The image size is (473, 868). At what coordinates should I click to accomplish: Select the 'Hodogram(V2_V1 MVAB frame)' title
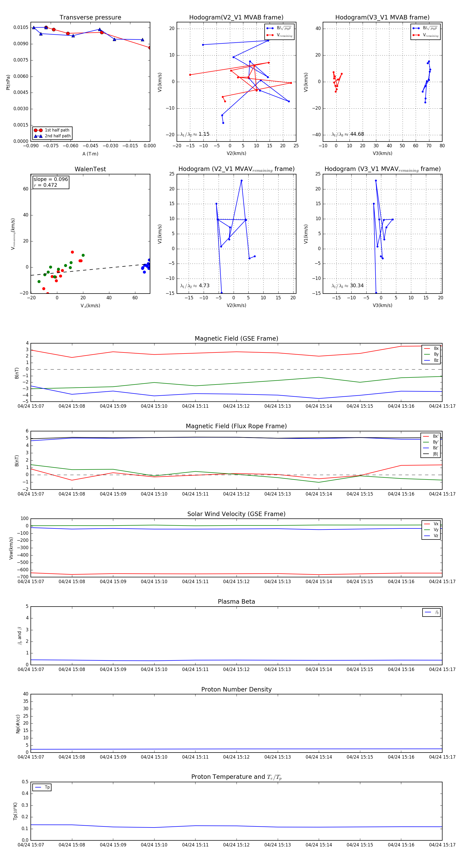coord(236,17)
